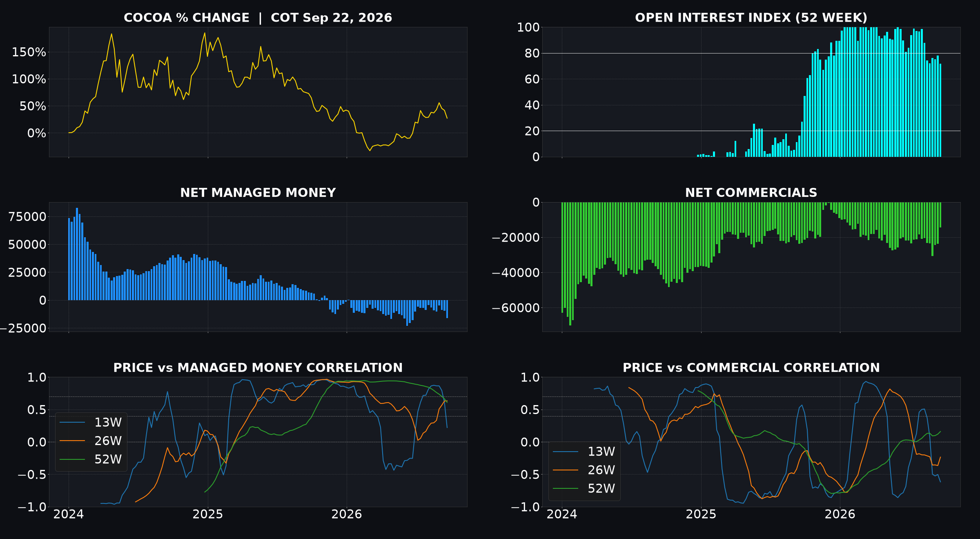Click 13W legend entry in commercial correlation chart
Screen dimensions: 980x539
click(584, 452)
